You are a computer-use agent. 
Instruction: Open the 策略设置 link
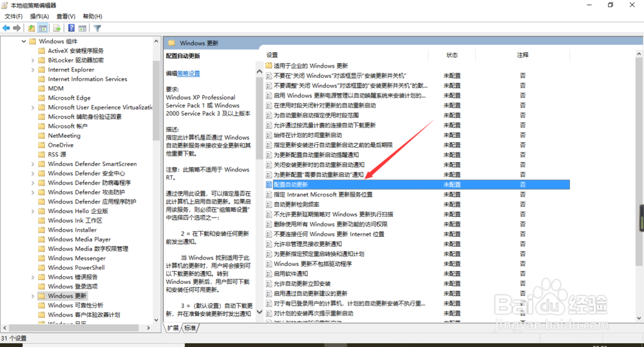[189, 73]
